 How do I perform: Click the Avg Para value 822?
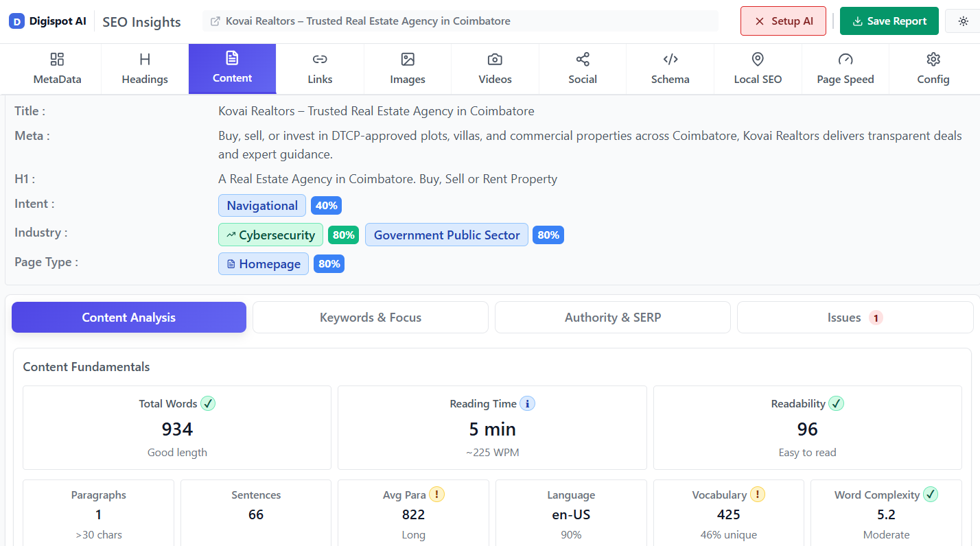click(414, 514)
